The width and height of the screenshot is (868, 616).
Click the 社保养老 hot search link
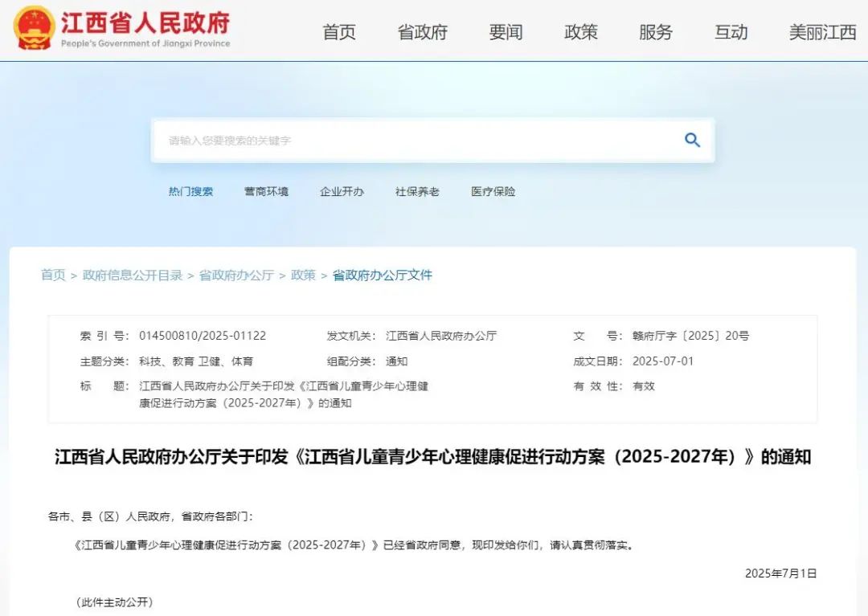click(x=417, y=191)
